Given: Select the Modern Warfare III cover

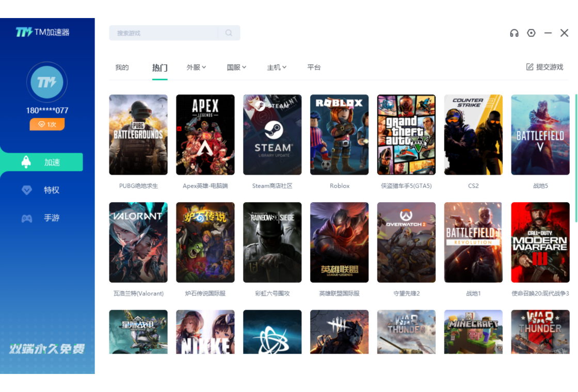Looking at the screenshot, I should pos(540,242).
